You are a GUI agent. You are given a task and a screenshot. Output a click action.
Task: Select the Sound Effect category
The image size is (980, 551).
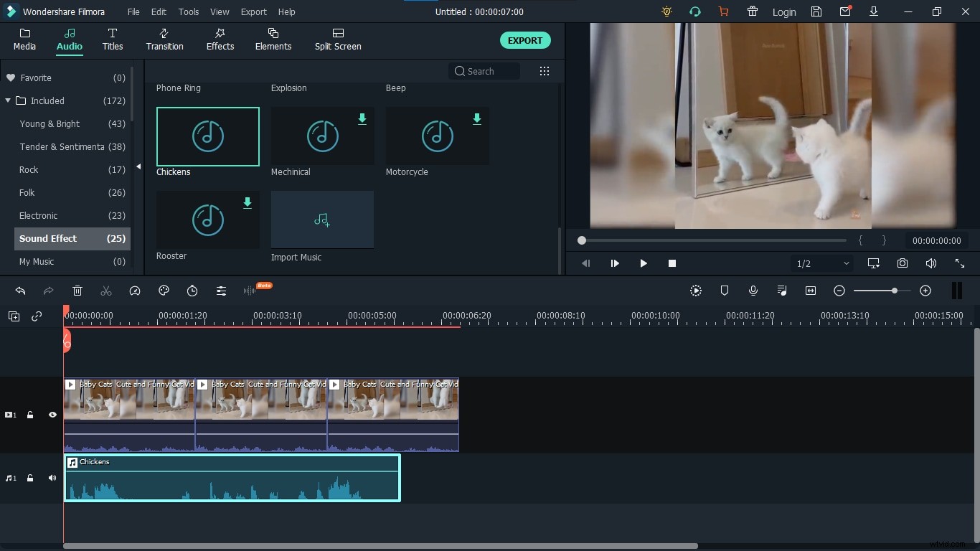pos(48,238)
